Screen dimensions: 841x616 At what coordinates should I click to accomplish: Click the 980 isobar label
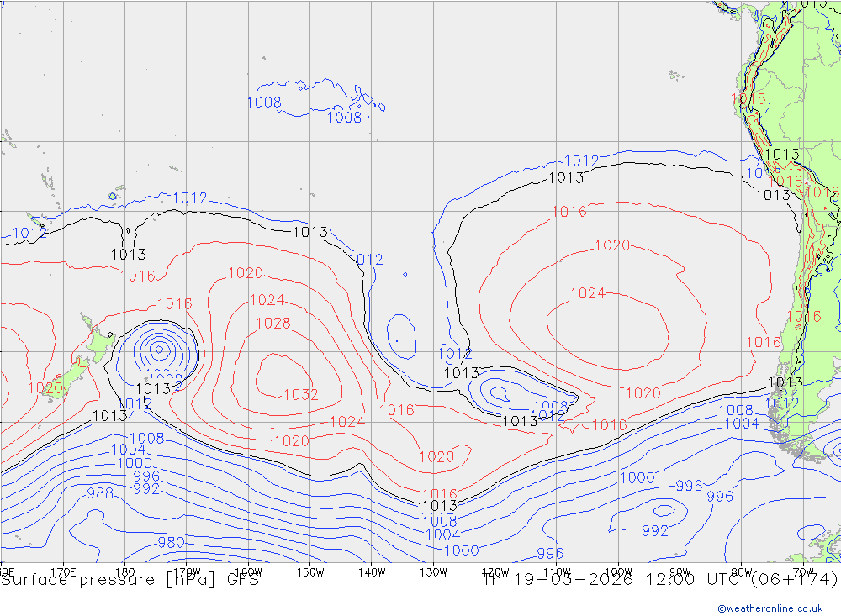pos(171,543)
